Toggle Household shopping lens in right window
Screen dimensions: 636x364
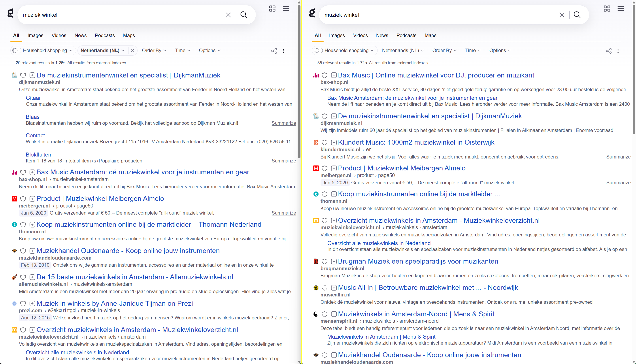[318, 51]
